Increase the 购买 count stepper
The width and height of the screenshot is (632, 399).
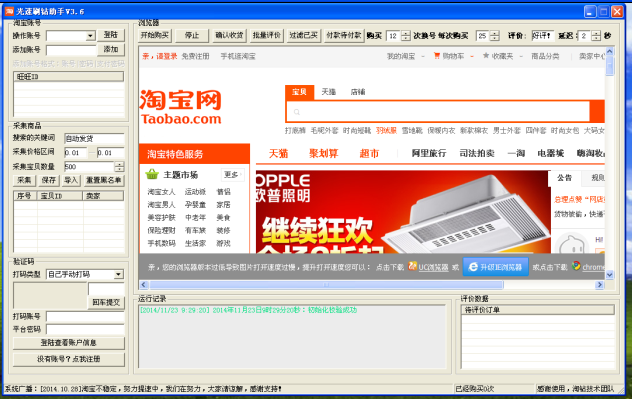[405, 33]
